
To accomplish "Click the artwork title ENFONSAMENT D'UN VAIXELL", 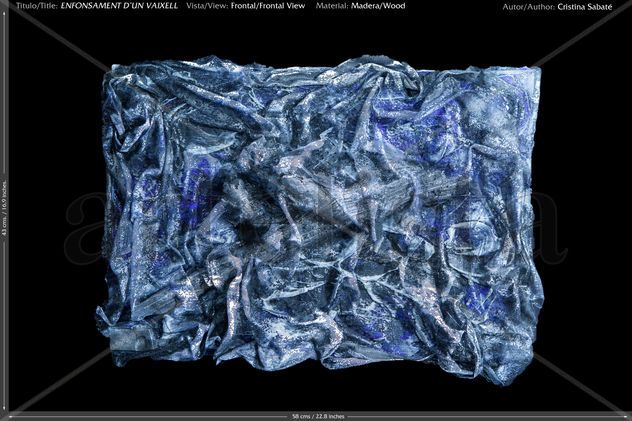I will coord(119,6).
